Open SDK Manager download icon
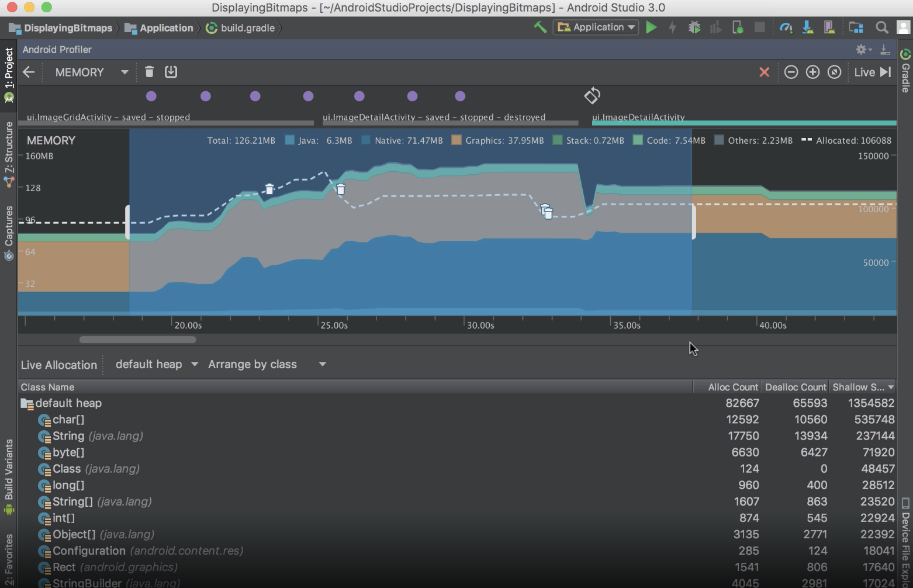Viewport: 913px width, 588px height. click(808, 27)
